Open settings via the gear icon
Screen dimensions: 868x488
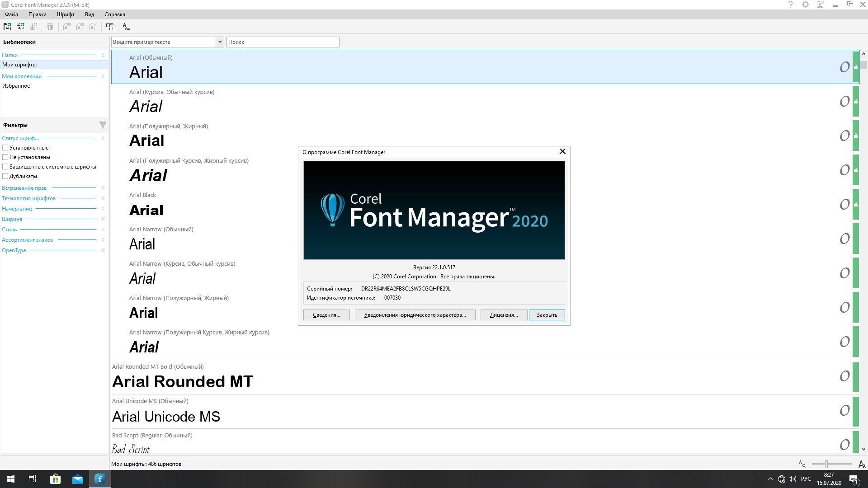pos(805,5)
